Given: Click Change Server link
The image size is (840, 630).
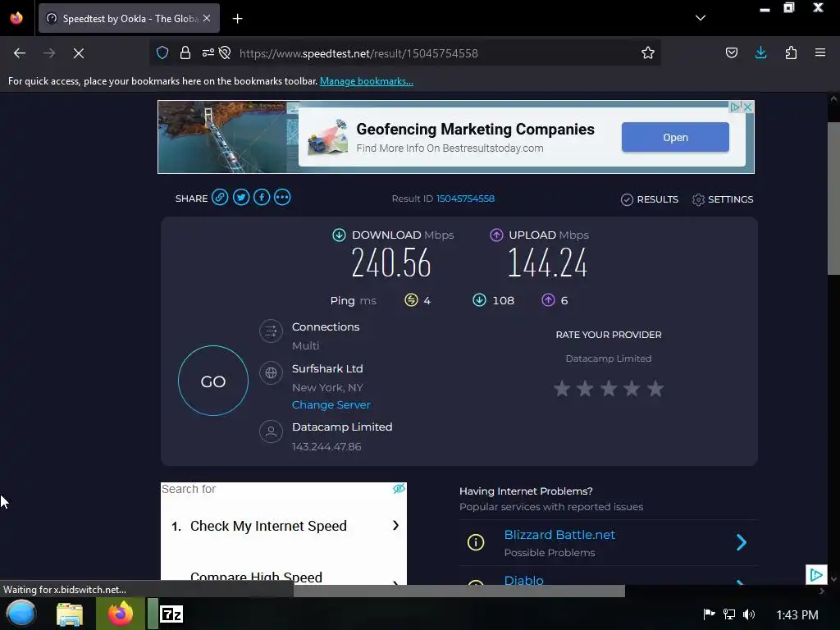Looking at the screenshot, I should pyautogui.click(x=331, y=405).
